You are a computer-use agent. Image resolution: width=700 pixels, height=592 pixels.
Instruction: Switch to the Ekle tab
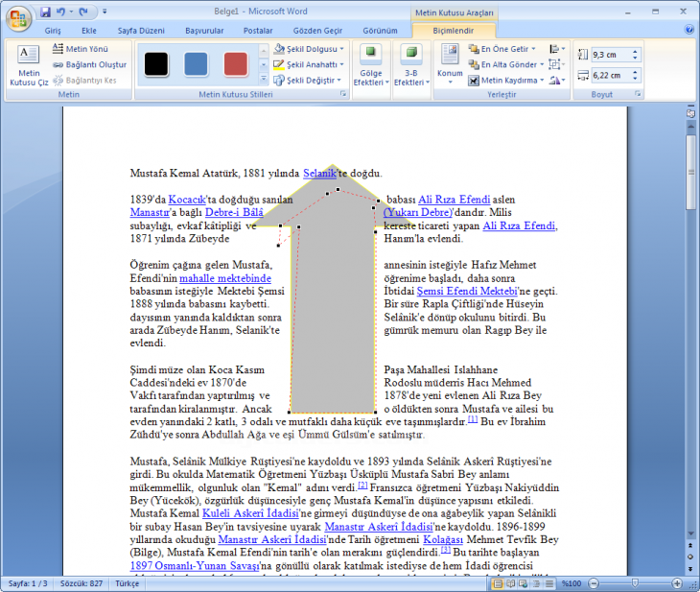point(89,31)
